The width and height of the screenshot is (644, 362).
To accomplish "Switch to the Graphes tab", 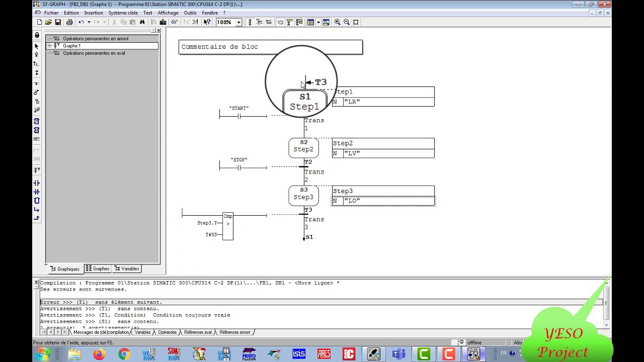I will pyautogui.click(x=97, y=269).
